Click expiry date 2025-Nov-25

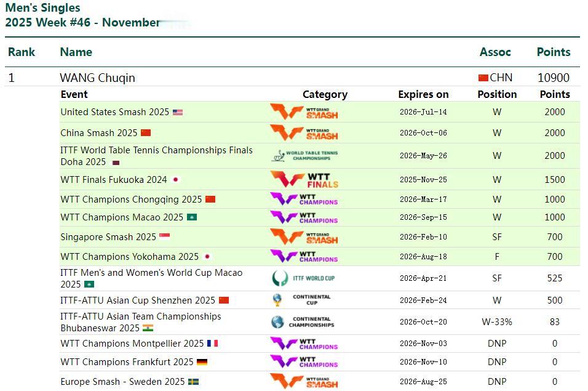tap(423, 180)
